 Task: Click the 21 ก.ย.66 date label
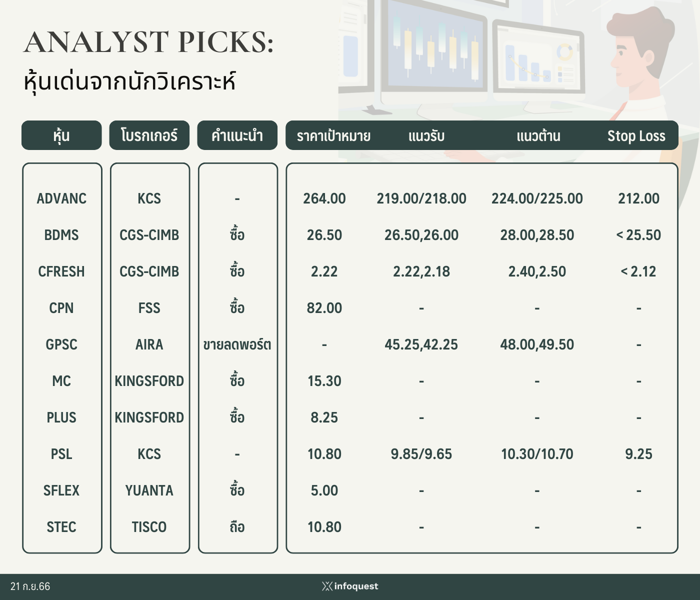(x=30, y=586)
